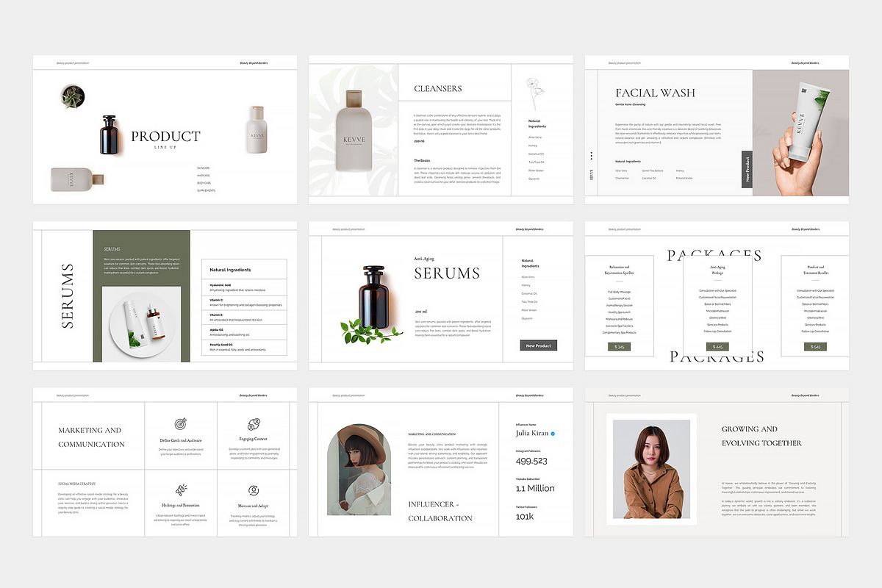Image resolution: width=882 pixels, height=588 pixels.
Task: Click the CLEANSERS heading
Action: pos(438,89)
